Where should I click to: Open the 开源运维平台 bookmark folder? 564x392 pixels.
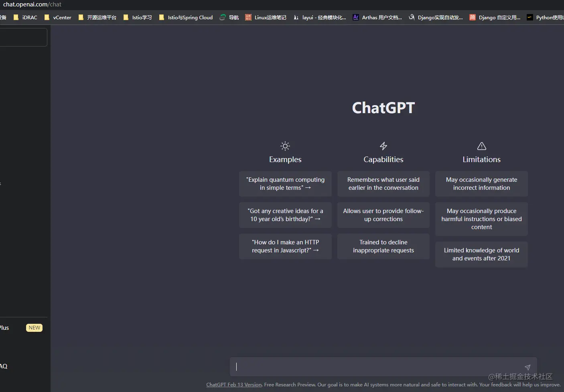coord(97,17)
